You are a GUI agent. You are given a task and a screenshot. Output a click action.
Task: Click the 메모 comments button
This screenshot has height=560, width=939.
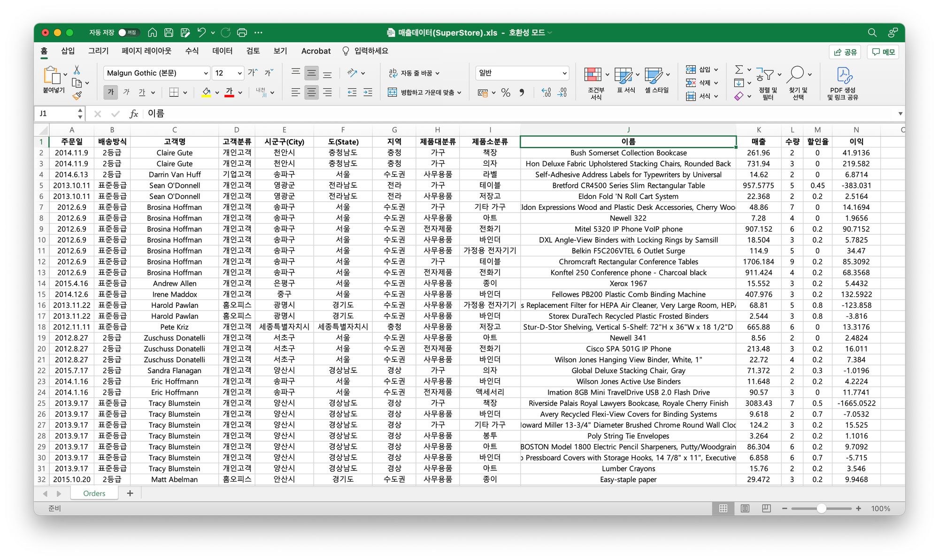click(883, 52)
